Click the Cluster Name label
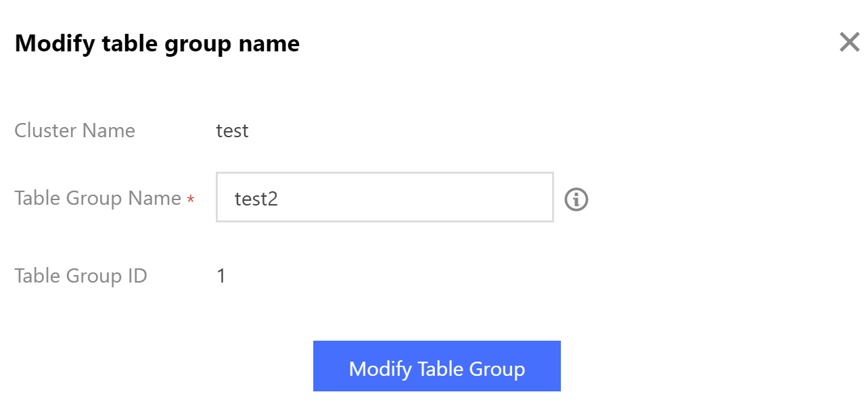The image size is (868, 411). [74, 130]
